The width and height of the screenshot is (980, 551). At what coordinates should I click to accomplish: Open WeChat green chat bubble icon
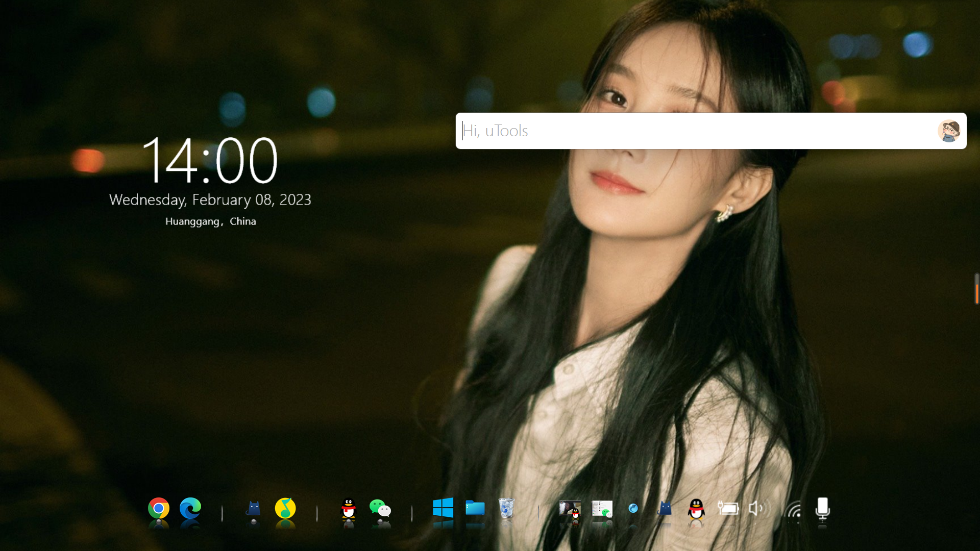click(x=380, y=508)
